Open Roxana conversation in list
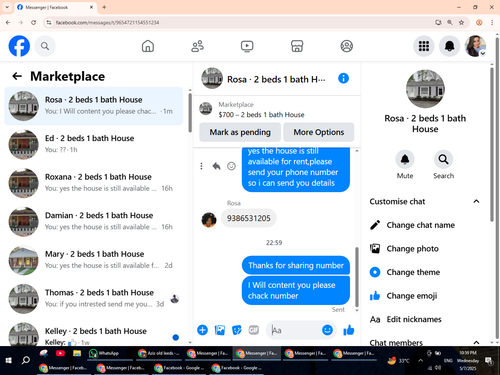 click(94, 183)
